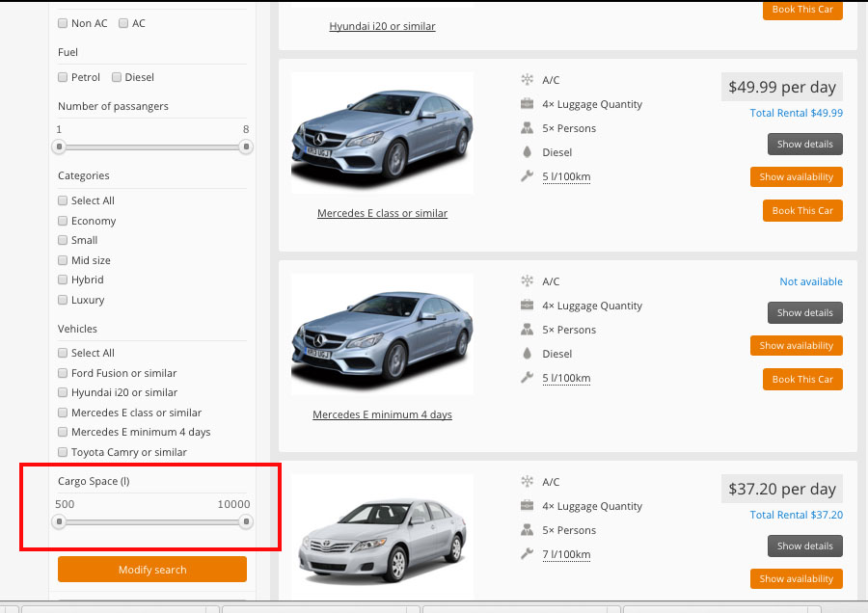Screen dimensions: 868x613
Task: Show availability for the $49.99 Mercedes
Action: click(x=796, y=177)
